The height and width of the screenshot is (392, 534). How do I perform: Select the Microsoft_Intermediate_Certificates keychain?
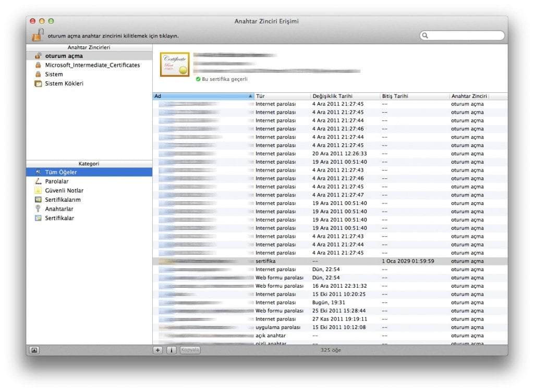click(92, 65)
